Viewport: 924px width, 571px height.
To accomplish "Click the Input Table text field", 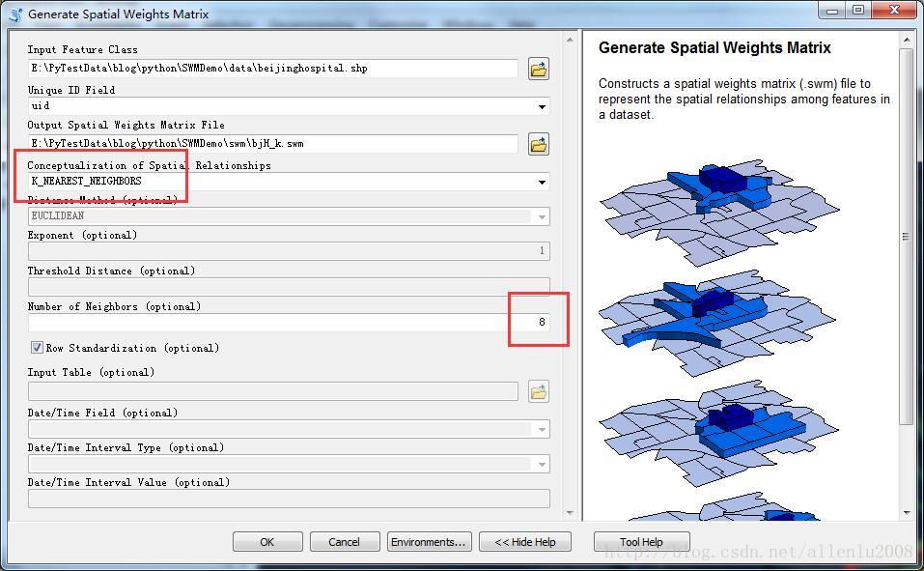I will click(x=273, y=391).
